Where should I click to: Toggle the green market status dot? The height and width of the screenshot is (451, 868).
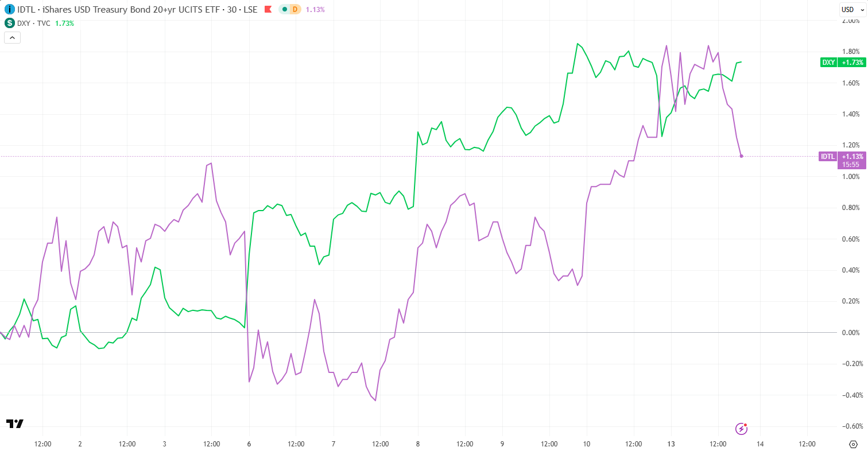pyautogui.click(x=285, y=9)
